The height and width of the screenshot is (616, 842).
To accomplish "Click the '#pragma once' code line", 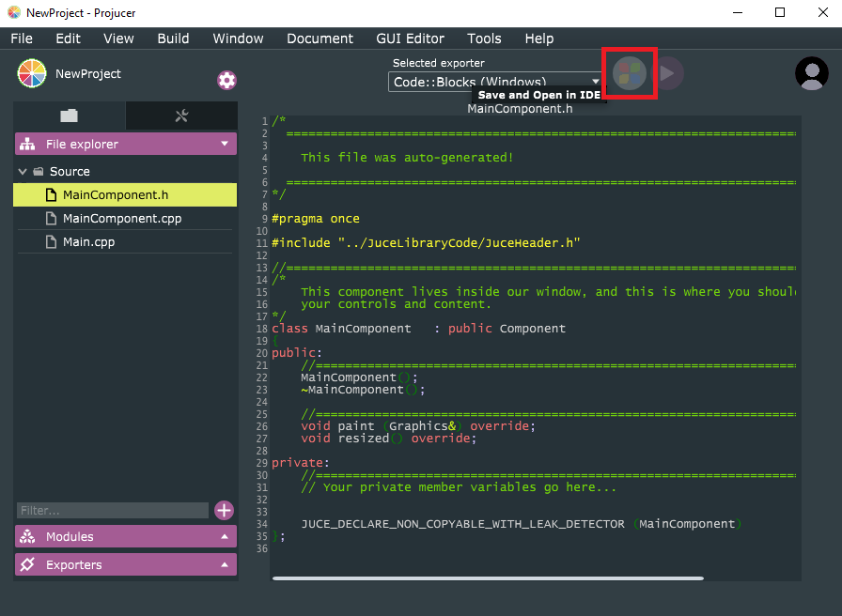I will [316, 219].
